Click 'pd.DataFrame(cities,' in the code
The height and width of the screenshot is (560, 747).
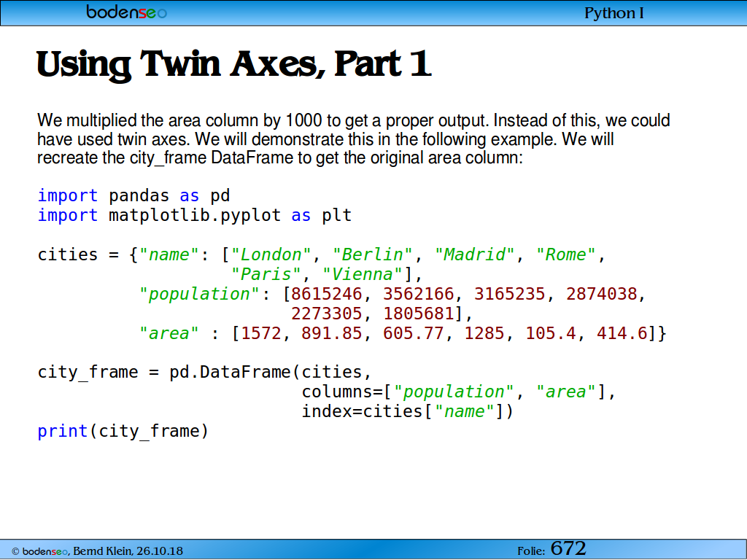click(270, 372)
